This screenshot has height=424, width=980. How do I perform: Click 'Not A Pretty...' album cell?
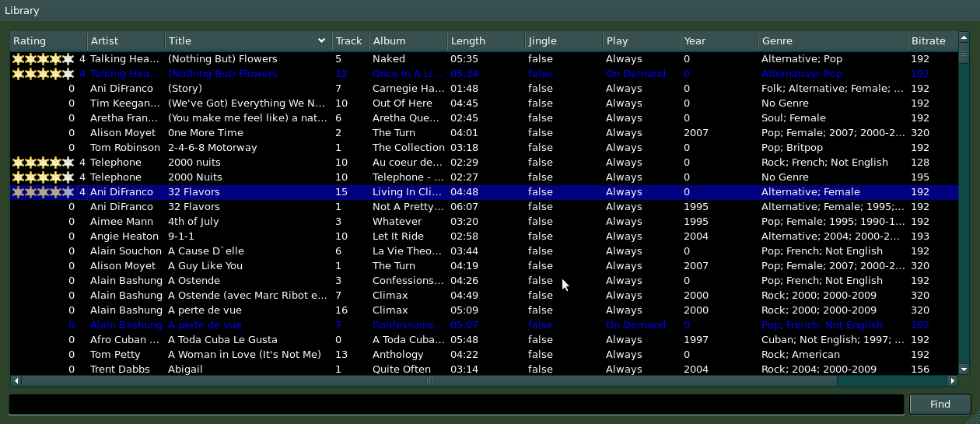coord(408,207)
